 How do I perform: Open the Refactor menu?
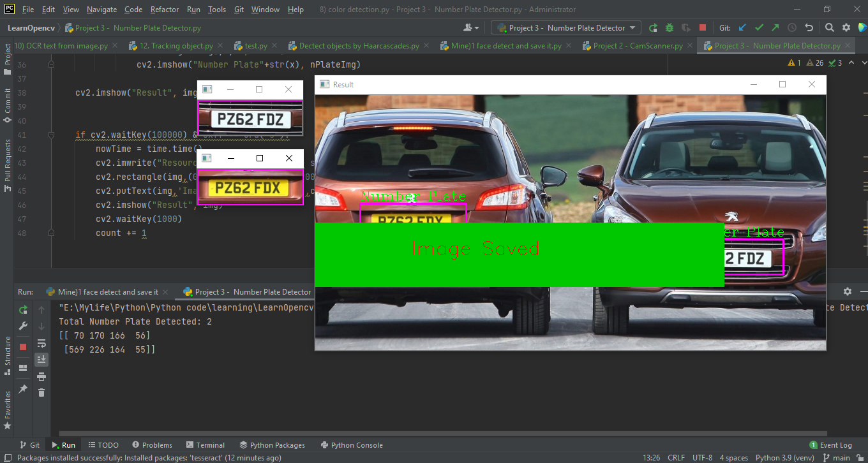coord(165,10)
